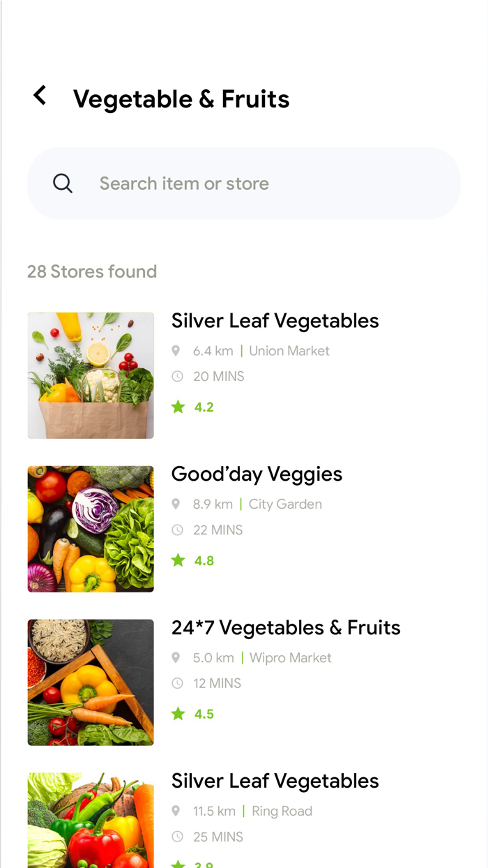
Task: Click the 28 Stores found label
Action: click(x=91, y=271)
